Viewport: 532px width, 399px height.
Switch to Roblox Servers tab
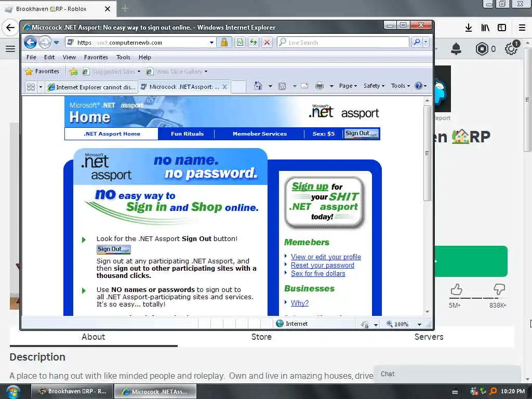(429, 337)
